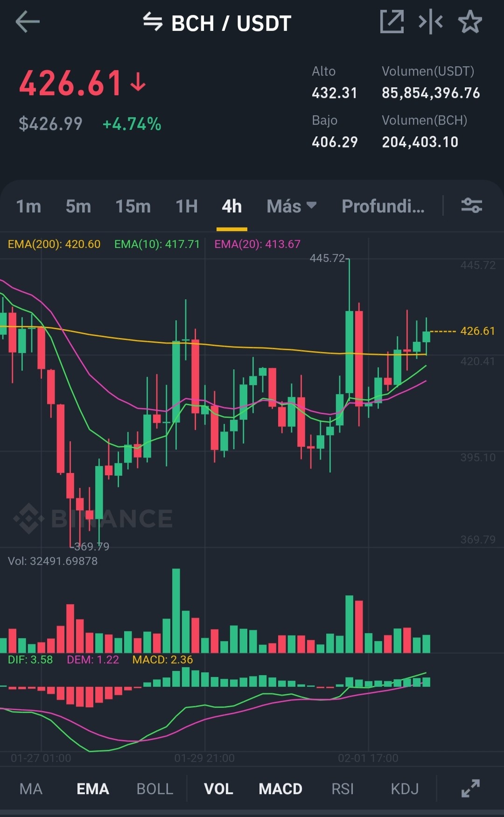Open the Más timeframe dropdown
The width and height of the screenshot is (504, 817).
[x=292, y=206]
